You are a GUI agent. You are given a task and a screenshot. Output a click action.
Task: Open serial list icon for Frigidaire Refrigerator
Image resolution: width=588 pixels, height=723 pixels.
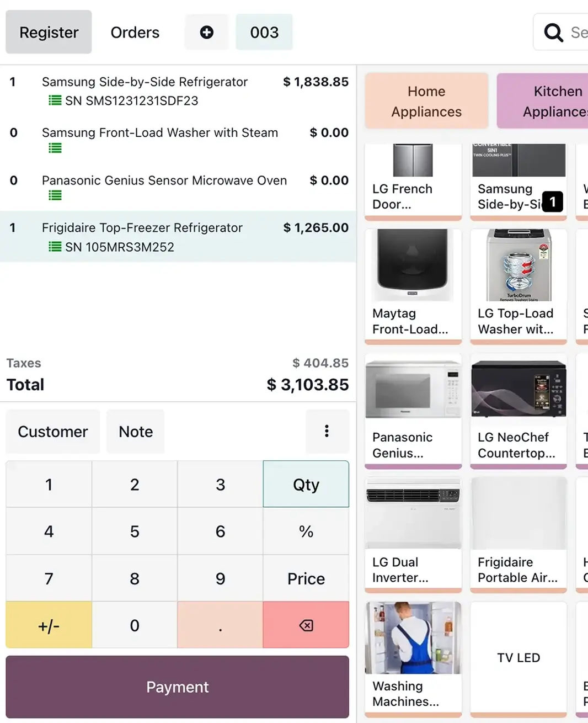(x=55, y=247)
